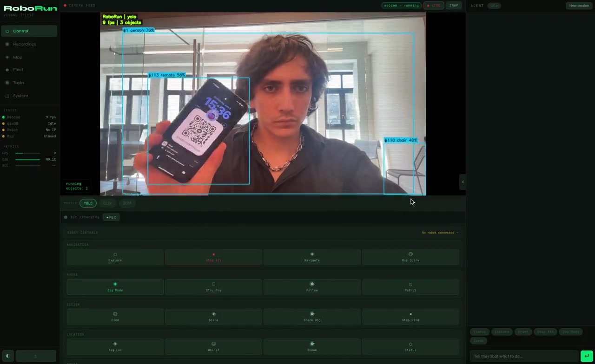Collapse the agent panel side handle
Image resolution: width=595 pixels, height=364 pixels.
[463, 182]
